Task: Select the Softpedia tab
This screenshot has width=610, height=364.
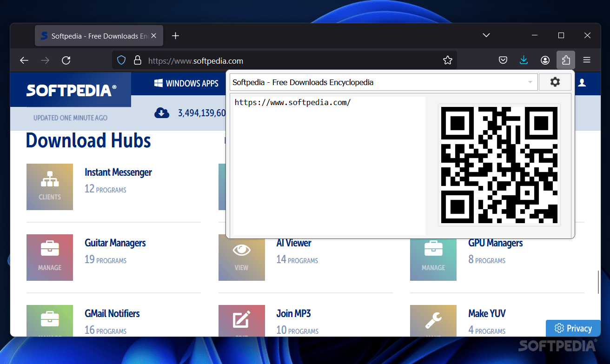Action: pos(99,36)
